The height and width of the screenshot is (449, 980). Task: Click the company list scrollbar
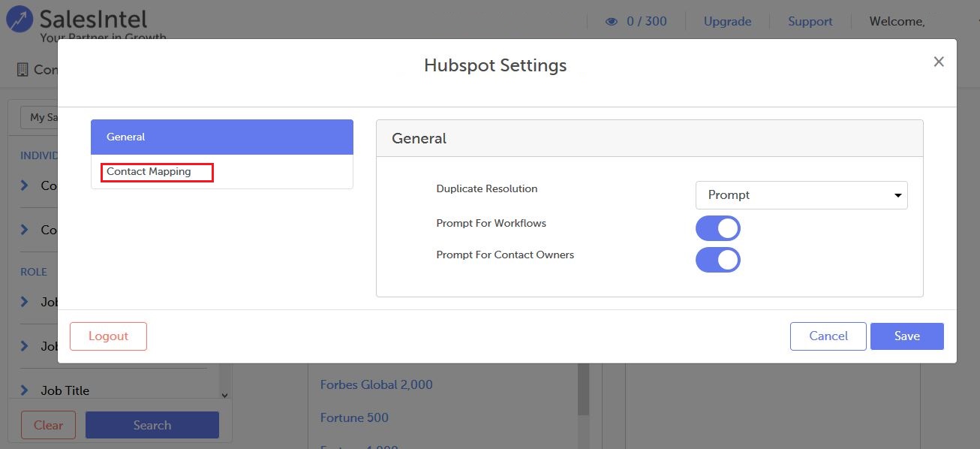pos(583,390)
